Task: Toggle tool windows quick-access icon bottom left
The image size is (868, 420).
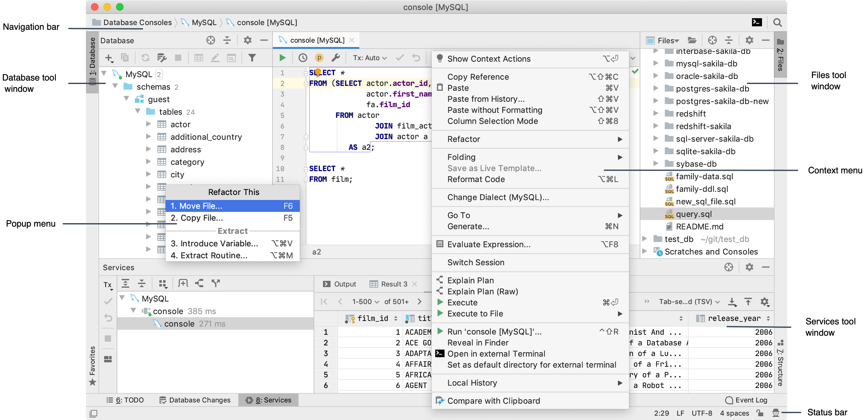Action: (94, 413)
